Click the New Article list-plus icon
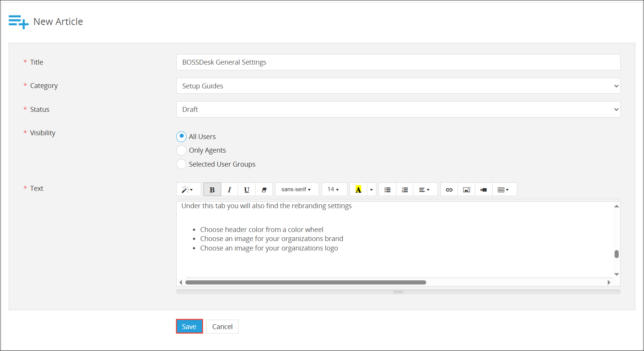The width and height of the screenshot is (644, 351). tap(18, 22)
